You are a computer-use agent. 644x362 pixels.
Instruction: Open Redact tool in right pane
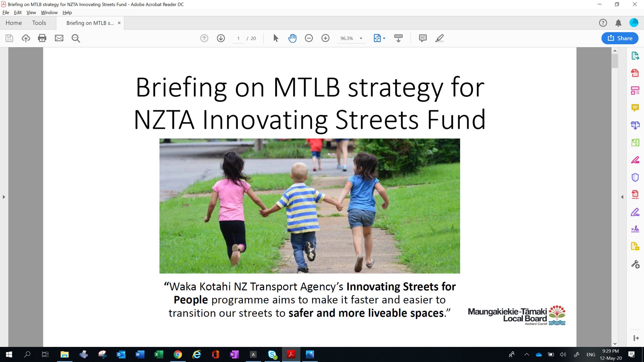(635, 160)
